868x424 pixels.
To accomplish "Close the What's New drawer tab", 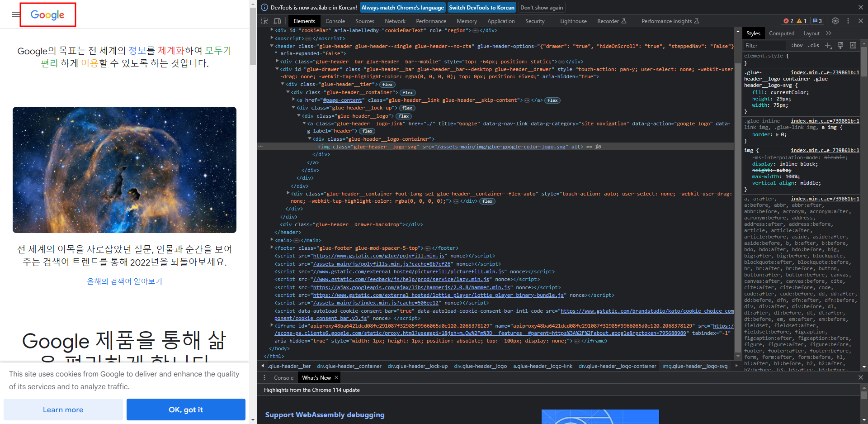I will click(x=336, y=377).
